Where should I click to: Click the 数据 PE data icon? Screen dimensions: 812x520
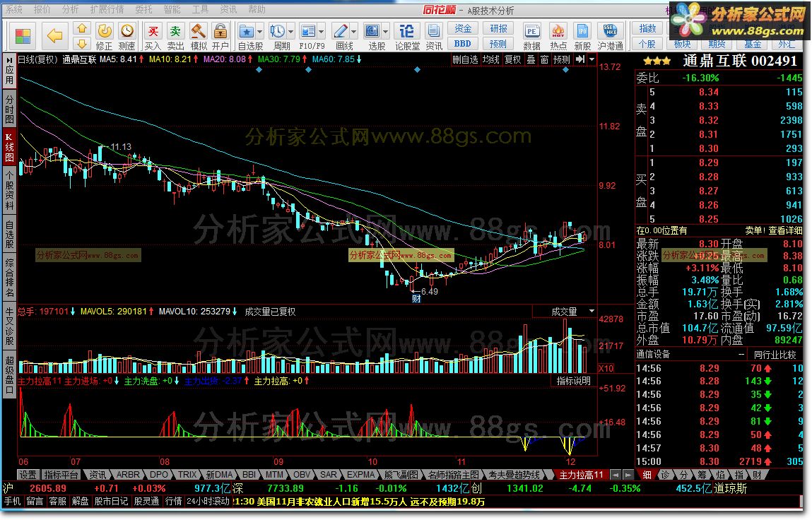[x=532, y=36]
